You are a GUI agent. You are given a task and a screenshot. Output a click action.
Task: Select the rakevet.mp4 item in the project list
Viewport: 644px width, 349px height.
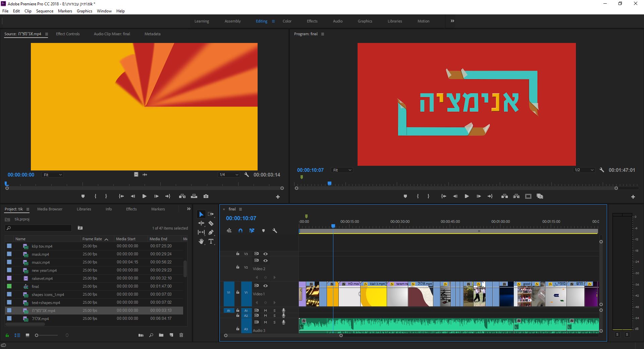click(x=42, y=278)
